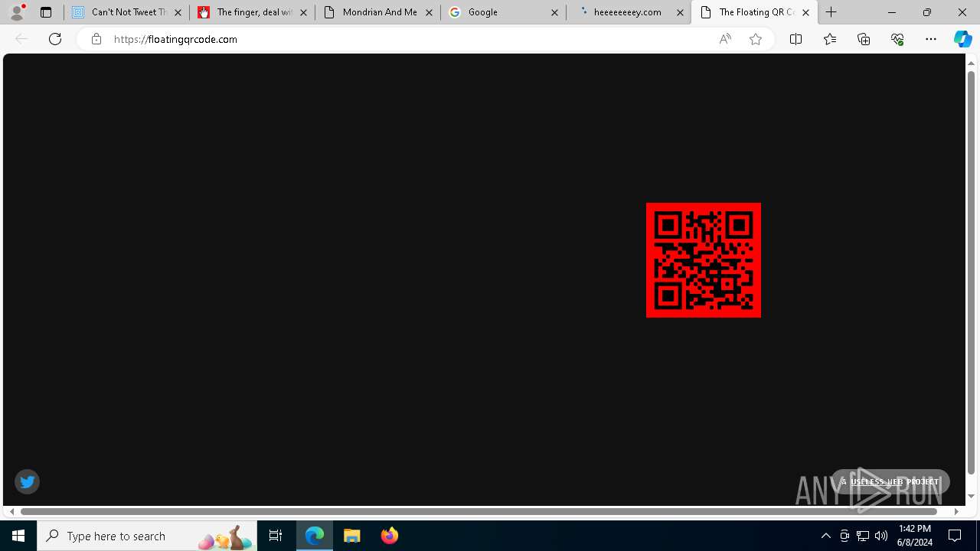
Task: Show hidden system tray icons
Action: tap(825, 536)
